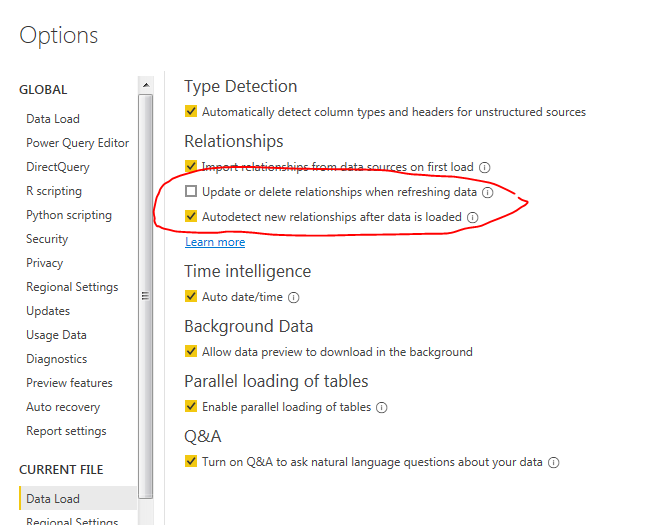Open Diagnostics options

[57, 359]
